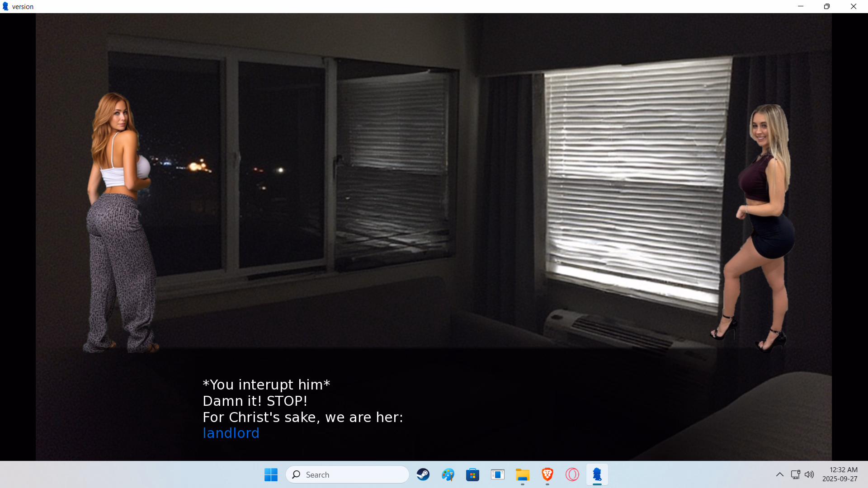Open the Brave browser taskbar icon
The width and height of the screenshot is (868, 488).
click(547, 474)
